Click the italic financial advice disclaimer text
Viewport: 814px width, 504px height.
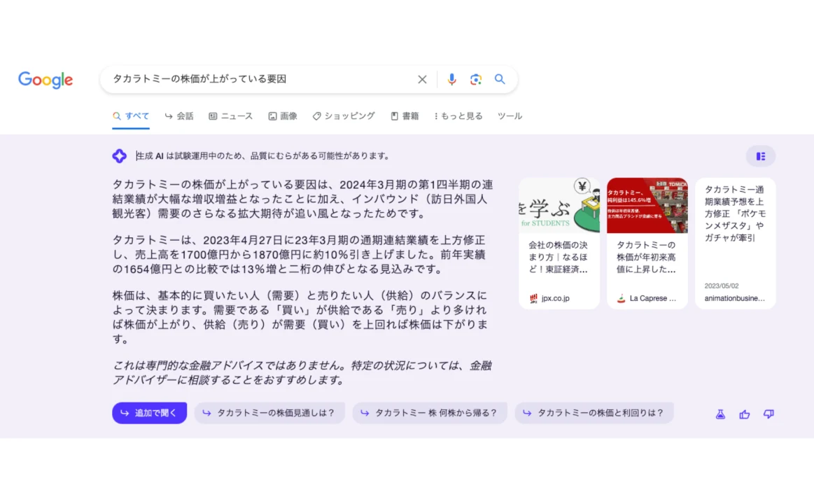pyautogui.click(x=302, y=372)
